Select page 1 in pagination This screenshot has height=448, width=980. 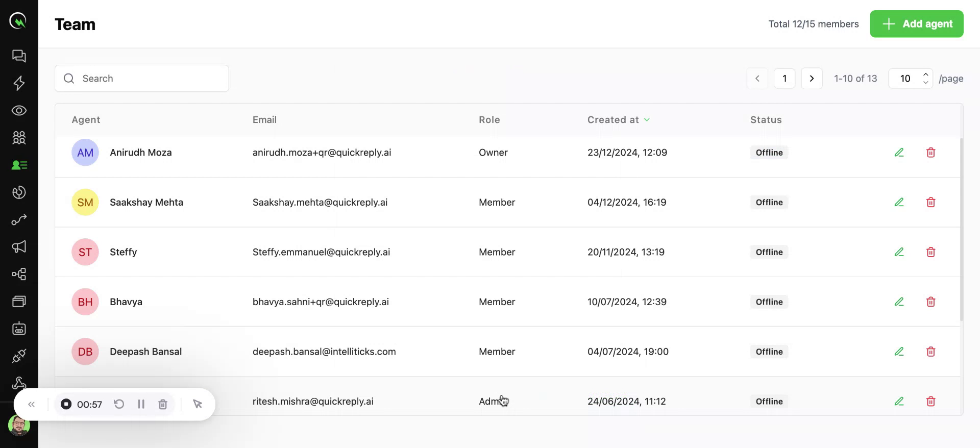pyautogui.click(x=784, y=79)
